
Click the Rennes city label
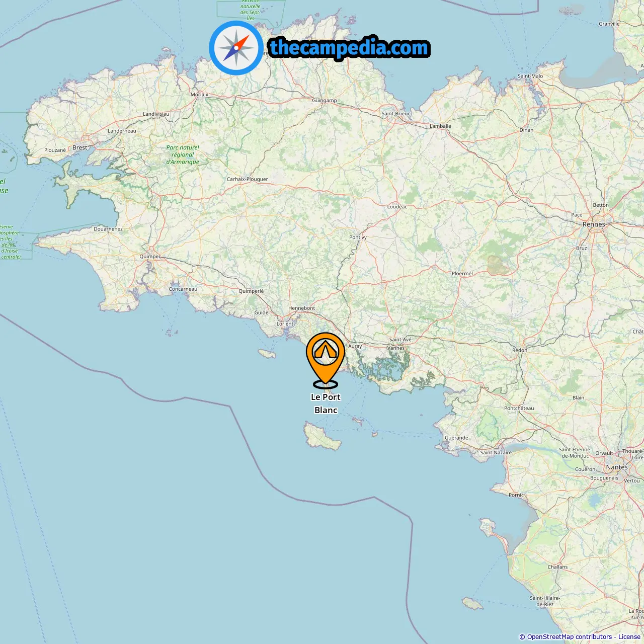pyautogui.click(x=594, y=224)
